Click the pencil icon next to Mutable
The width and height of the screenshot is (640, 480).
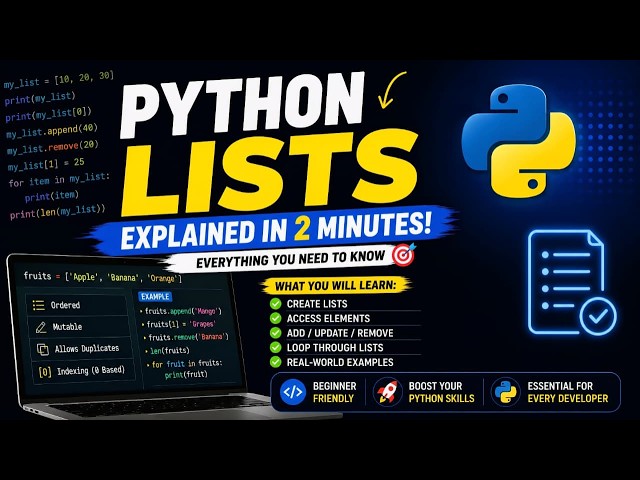tap(41, 327)
